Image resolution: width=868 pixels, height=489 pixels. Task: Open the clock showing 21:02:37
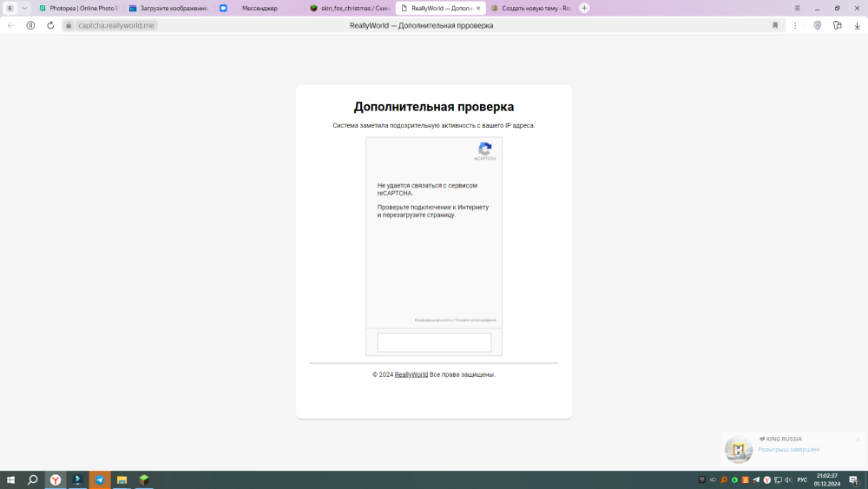coord(827,479)
